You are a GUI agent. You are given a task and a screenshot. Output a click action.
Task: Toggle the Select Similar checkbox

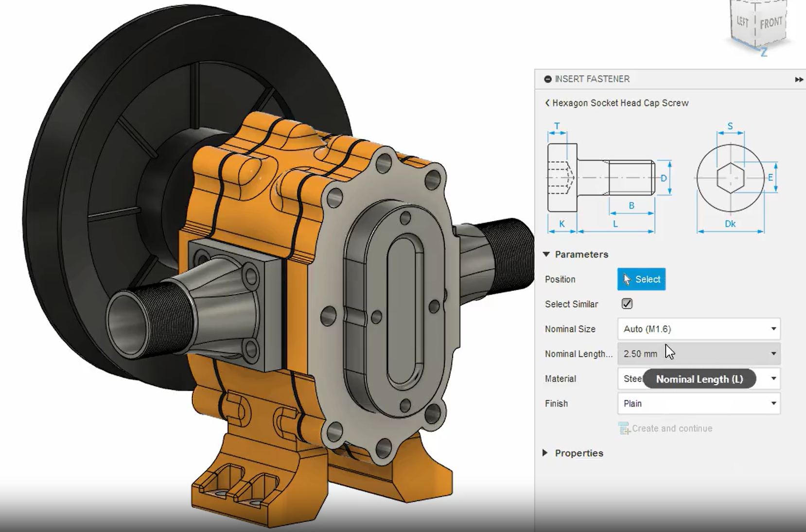(627, 304)
